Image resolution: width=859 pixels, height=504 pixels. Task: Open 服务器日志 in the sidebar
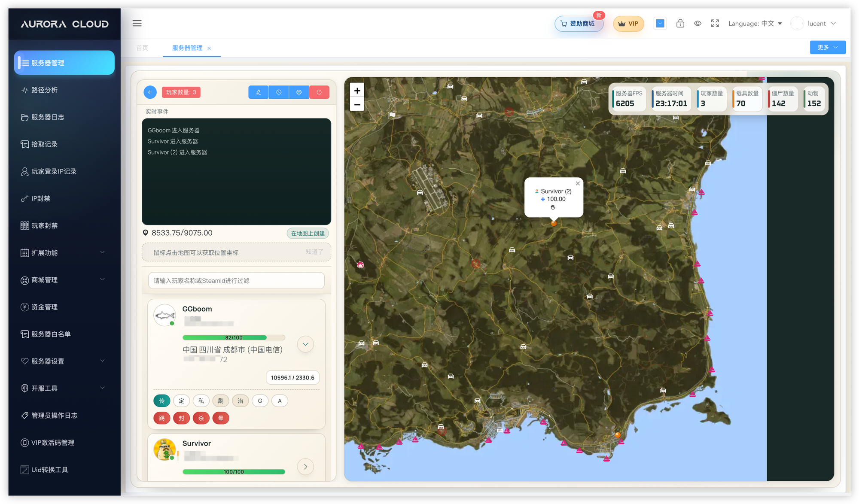tap(64, 117)
